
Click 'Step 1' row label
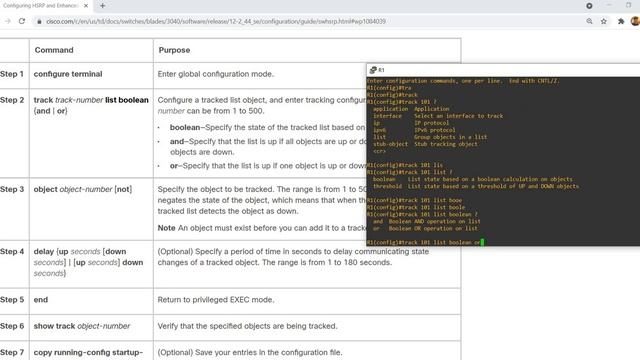12,74
